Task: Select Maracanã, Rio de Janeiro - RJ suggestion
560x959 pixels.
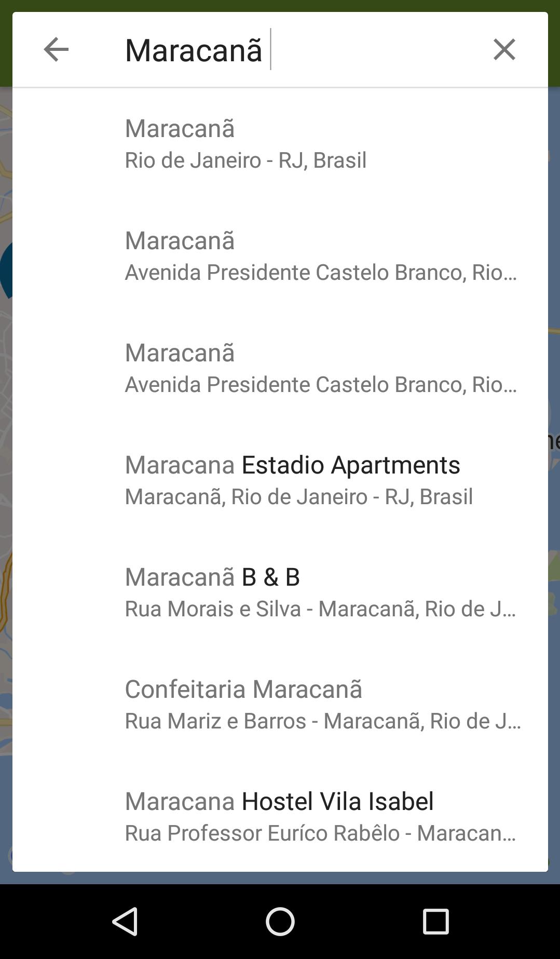Action: pos(280,144)
